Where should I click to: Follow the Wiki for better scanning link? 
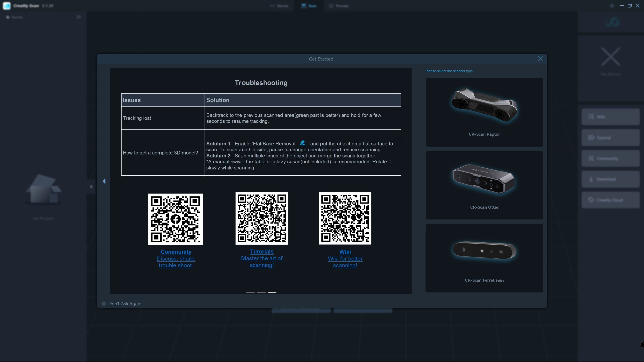(x=345, y=259)
